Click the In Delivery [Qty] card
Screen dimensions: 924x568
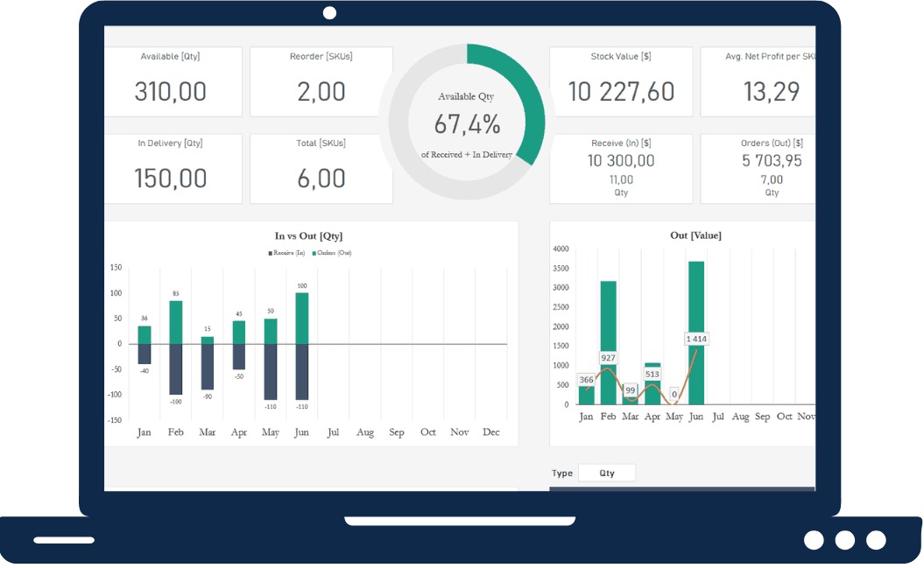point(172,168)
